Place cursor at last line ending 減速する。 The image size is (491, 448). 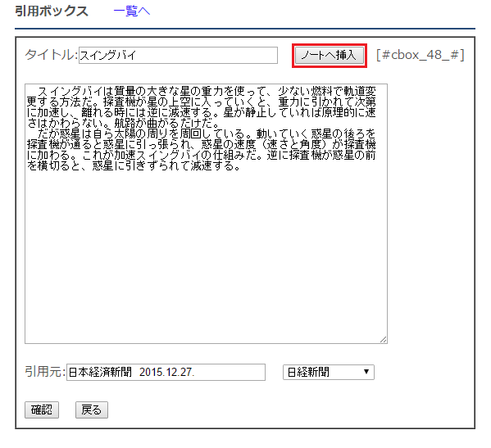pos(134,165)
